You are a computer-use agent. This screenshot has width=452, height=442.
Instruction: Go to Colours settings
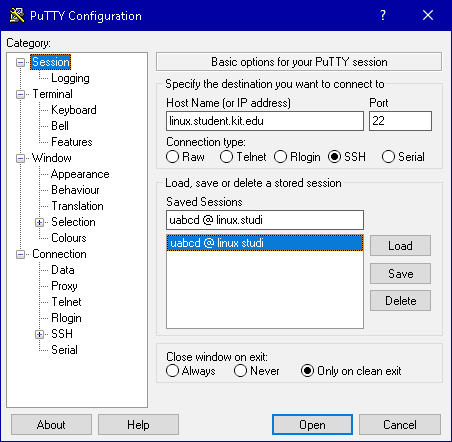click(x=69, y=238)
